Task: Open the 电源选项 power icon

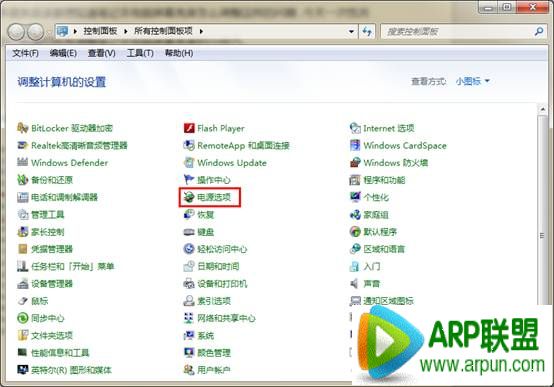Action: tap(189, 197)
